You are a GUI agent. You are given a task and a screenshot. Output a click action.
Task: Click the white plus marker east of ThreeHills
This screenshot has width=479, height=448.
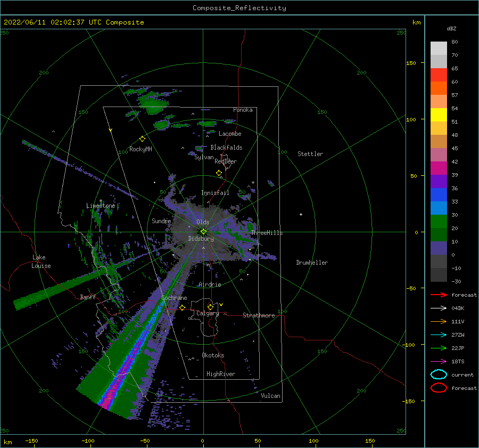pos(301,214)
